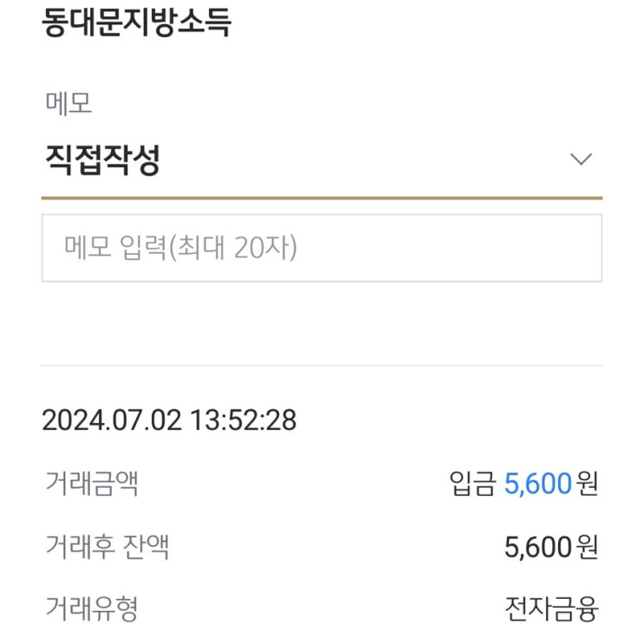Image resolution: width=644 pixels, height=644 pixels.
Task: Click the gray divider line above the date
Action: tap(321, 365)
